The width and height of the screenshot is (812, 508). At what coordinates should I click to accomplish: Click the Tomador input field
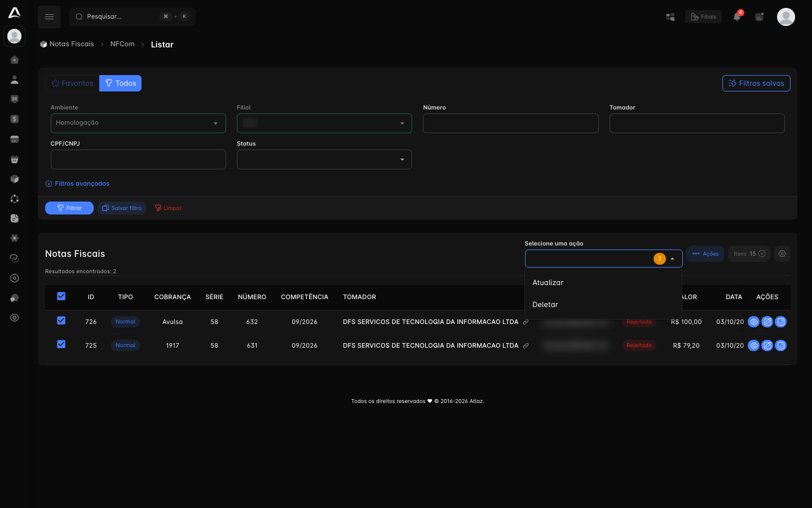click(x=697, y=123)
